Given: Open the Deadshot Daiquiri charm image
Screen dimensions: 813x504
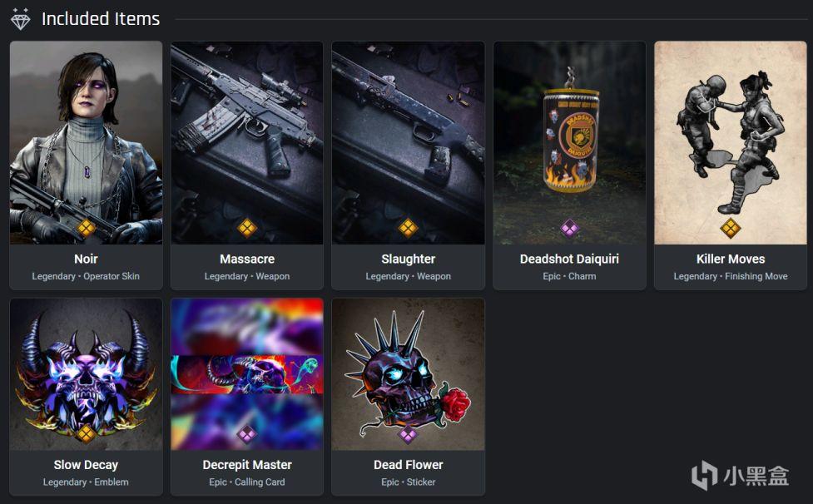Looking at the screenshot, I should [x=569, y=142].
